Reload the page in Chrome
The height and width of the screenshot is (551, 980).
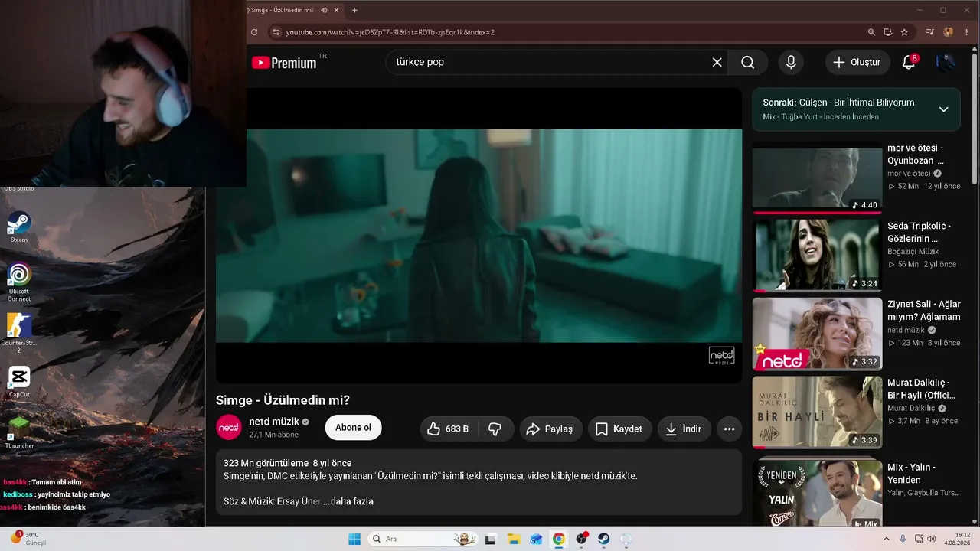pos(254,32)
